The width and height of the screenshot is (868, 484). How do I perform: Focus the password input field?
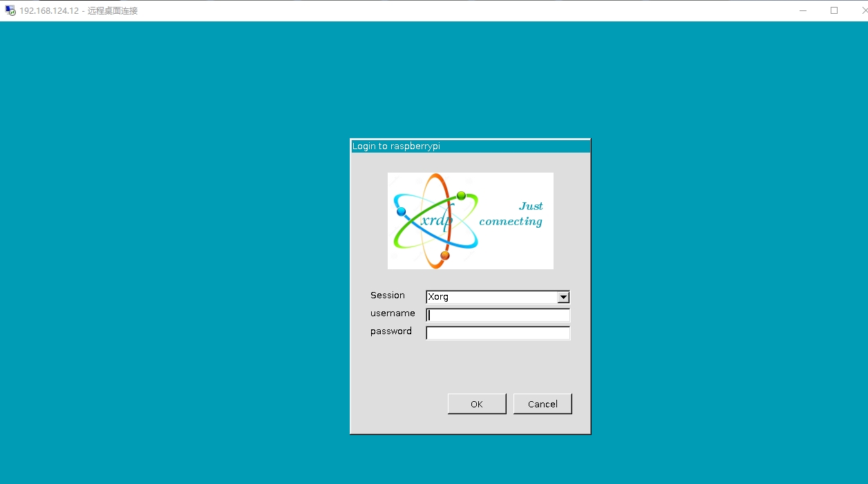(x=498, y=333)
